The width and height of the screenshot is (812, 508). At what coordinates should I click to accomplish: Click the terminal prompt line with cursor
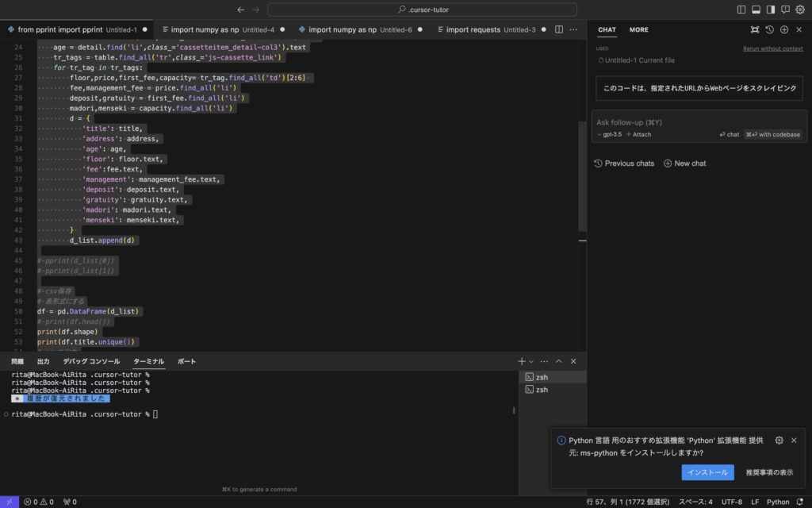tap(84, 414)
